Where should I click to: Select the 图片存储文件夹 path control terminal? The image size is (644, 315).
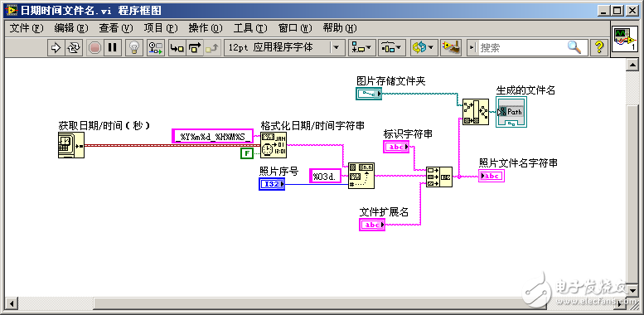369,94
